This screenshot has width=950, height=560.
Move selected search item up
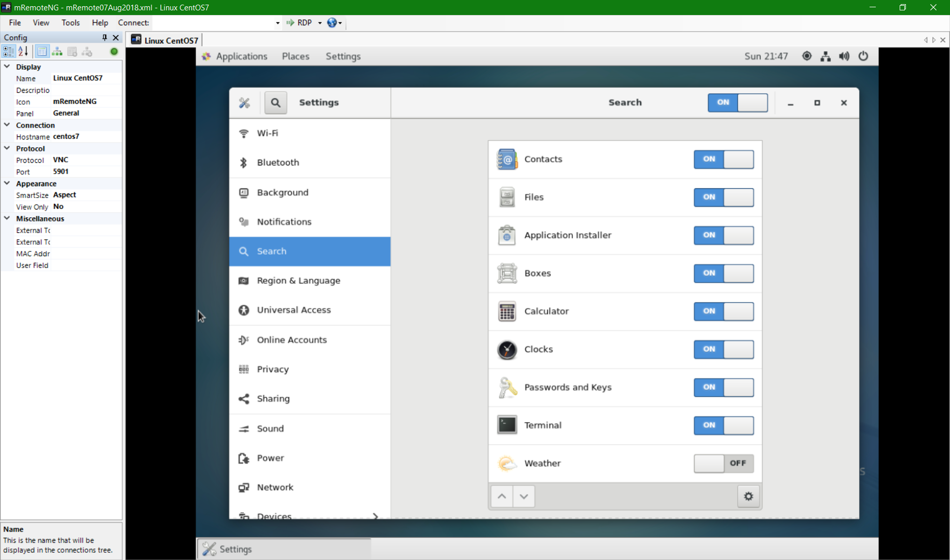(x=502, y=496)
